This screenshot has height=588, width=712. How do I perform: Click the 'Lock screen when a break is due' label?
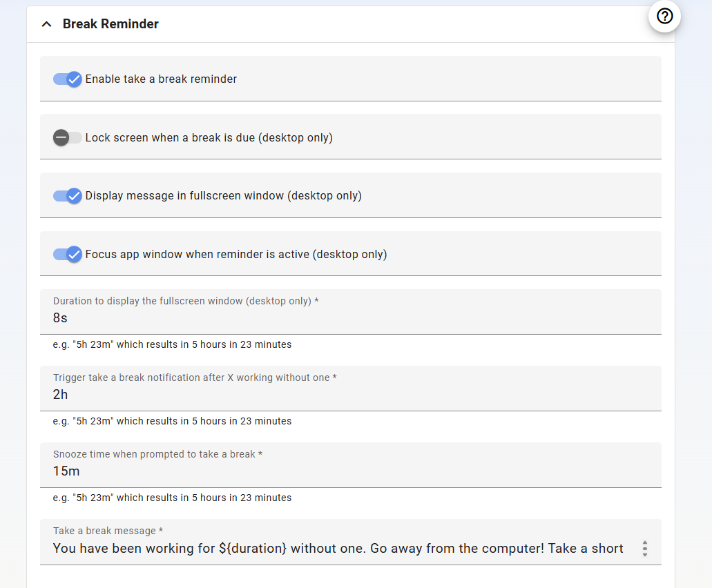click(x=209, y=137)
